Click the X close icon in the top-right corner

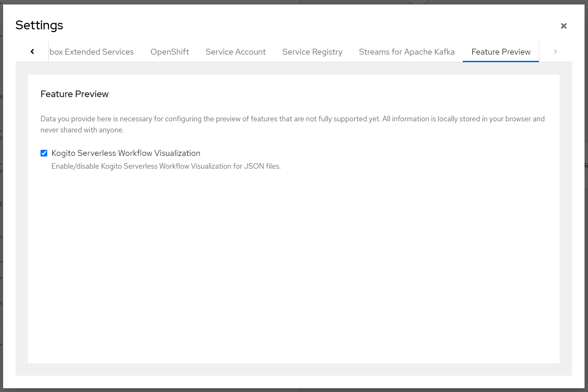pyautogui.click(x=563, y=26)
